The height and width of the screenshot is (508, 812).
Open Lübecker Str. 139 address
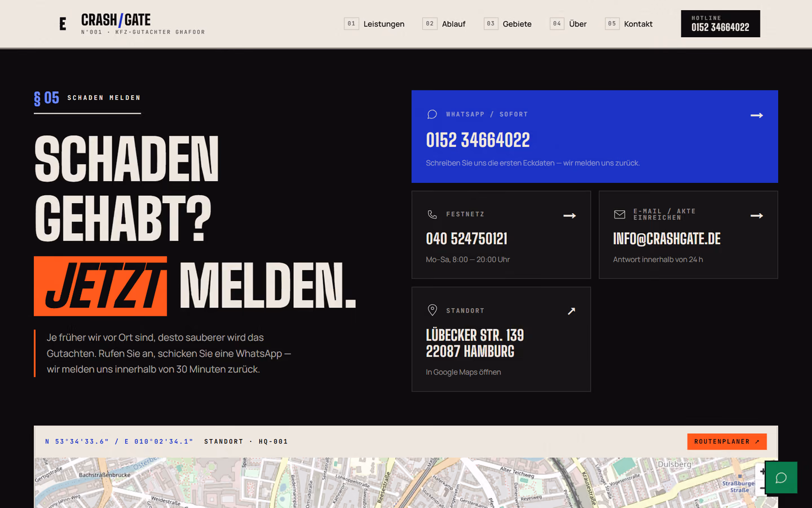pos(475,343)
